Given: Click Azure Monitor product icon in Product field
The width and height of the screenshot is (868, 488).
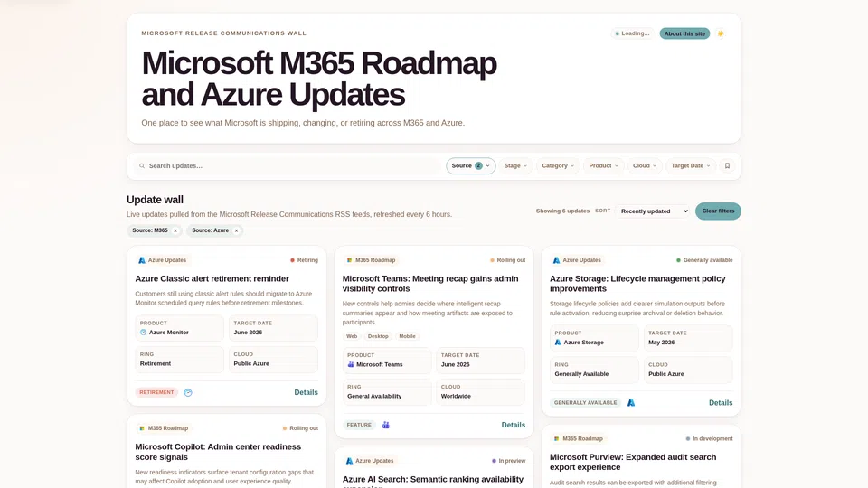Looking at the screenshot, I should [144, 333].
